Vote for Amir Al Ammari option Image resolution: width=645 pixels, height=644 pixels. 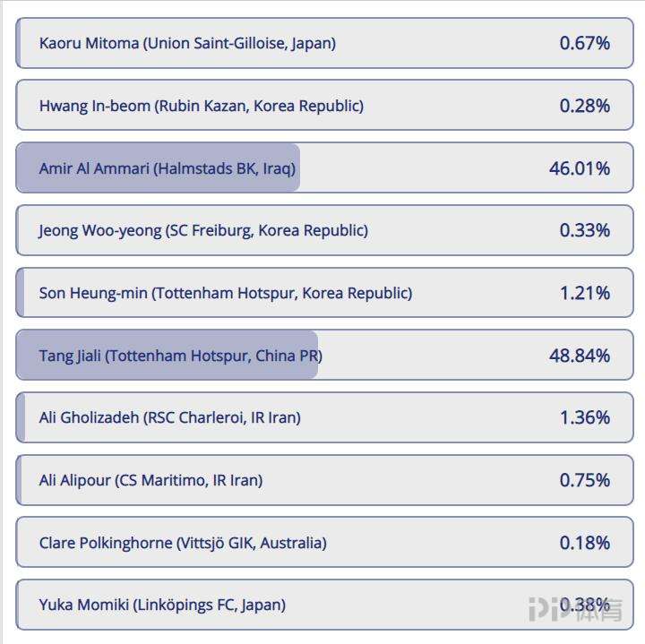coord(324,167)
